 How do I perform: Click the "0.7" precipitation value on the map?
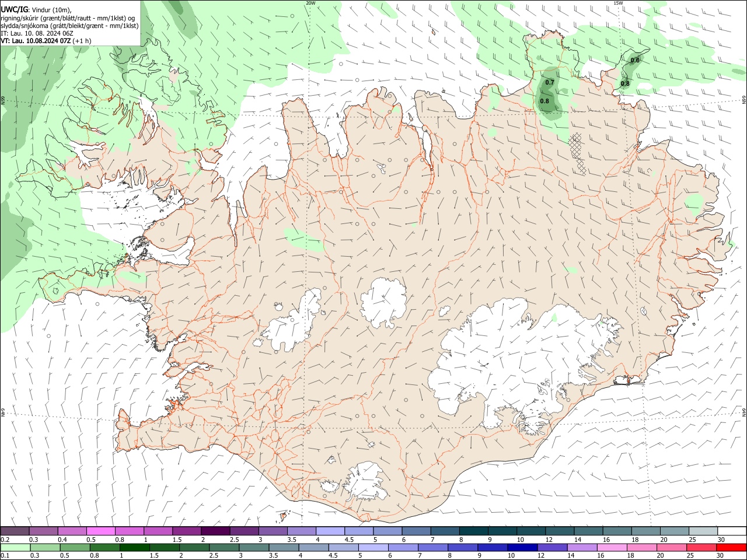[550, 82]
